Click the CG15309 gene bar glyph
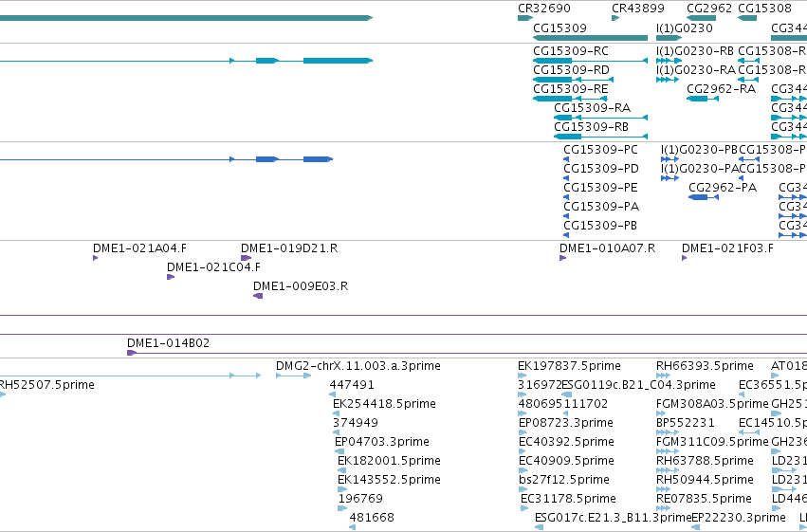 coord(591,38)
